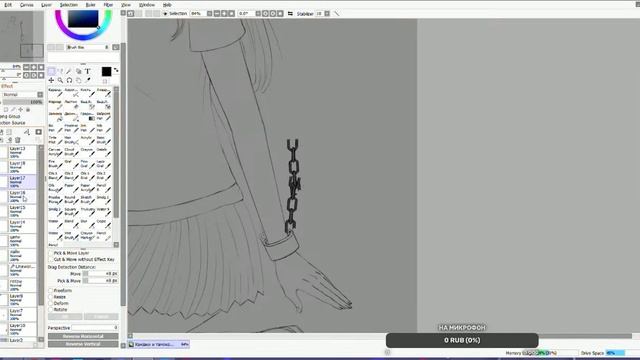Screen dimensions: 640x360
Task: Select the Text tool
Action: point(87,71)
